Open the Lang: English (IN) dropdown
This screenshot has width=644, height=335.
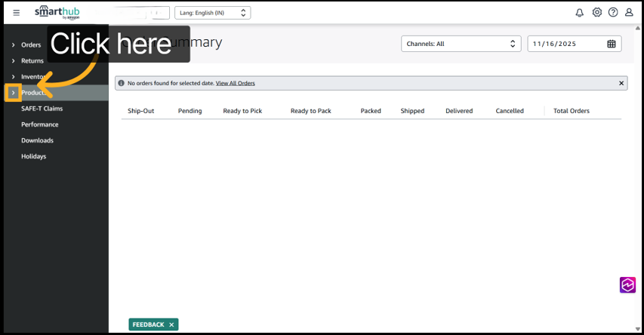click(x=212, y=13)
